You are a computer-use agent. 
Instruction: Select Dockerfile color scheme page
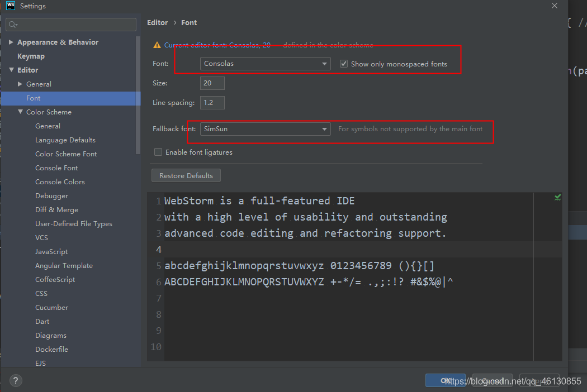(51, 350)
